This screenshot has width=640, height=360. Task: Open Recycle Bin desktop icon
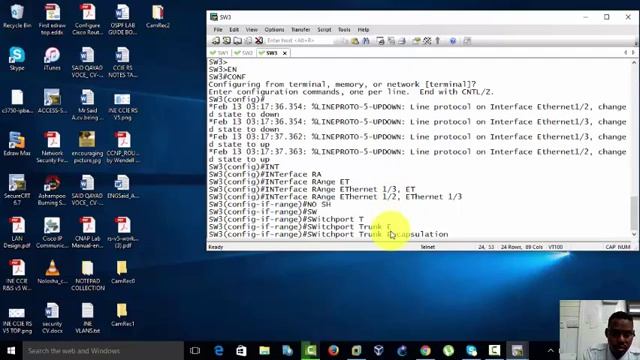click(x=17, y=16)
